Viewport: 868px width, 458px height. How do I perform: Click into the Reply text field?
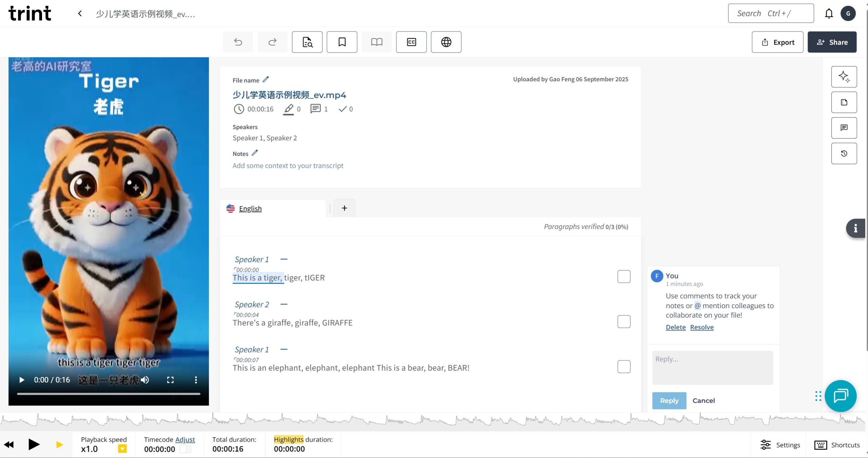(712, 367)
